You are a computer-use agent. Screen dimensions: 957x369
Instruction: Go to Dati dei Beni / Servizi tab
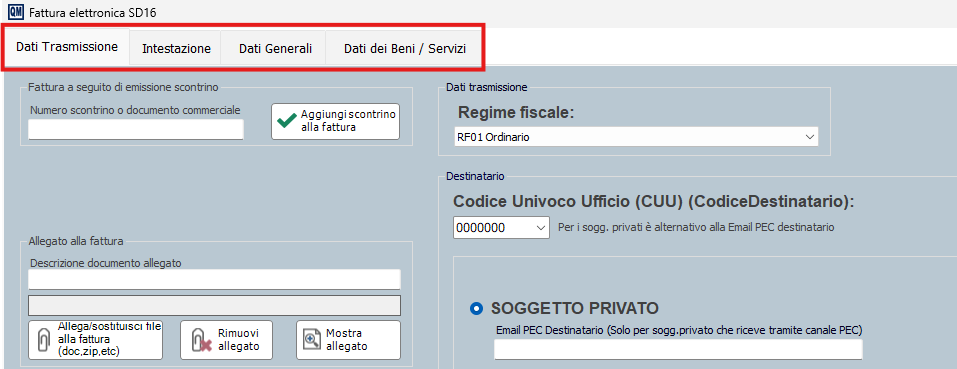point(405,49)
